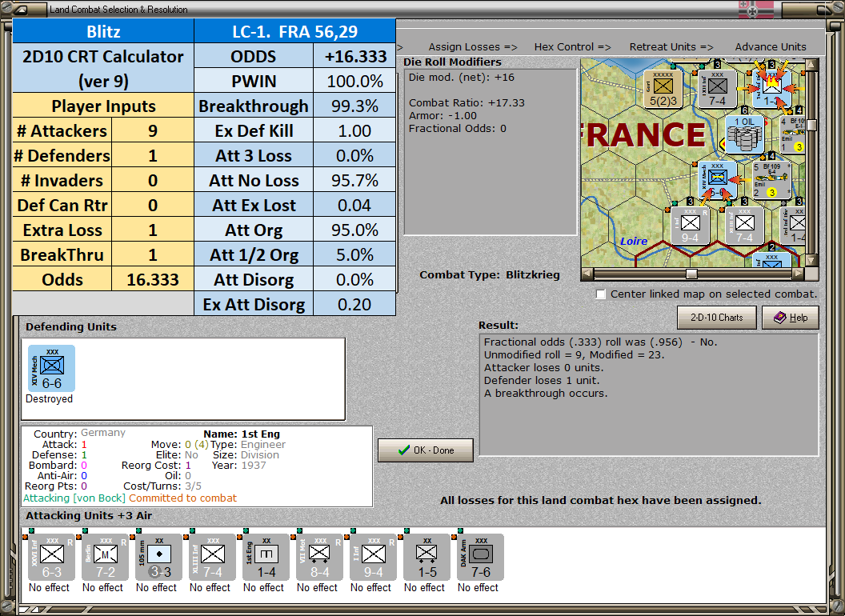This screenshot has width=845, height=616.
Task: Select the Berlin 7-2 militia attacking unit
Action: [x=105, y=557]
